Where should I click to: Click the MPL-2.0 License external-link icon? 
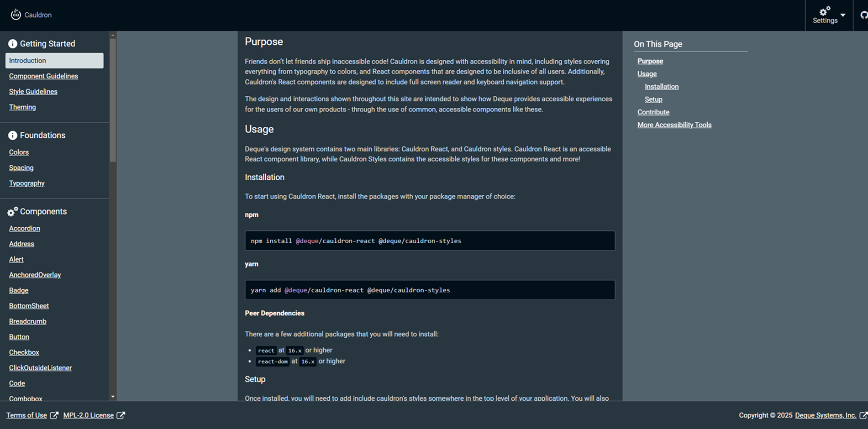121,415
